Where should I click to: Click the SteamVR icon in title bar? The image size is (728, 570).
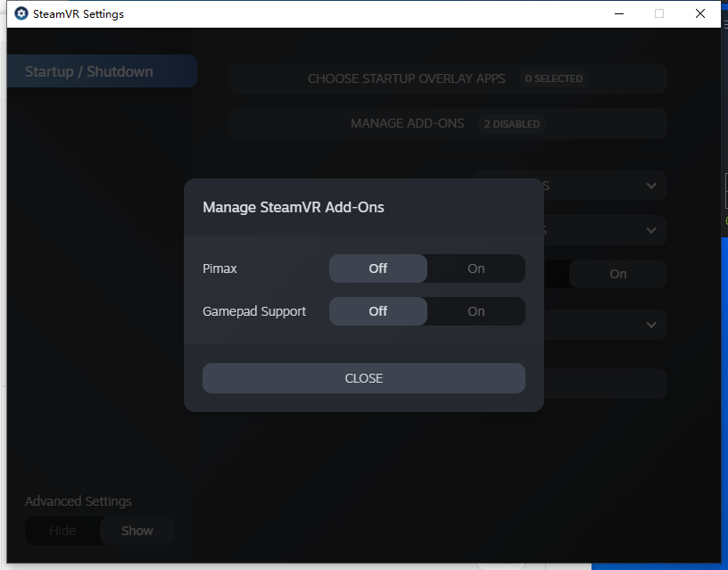tap(21, 13)
